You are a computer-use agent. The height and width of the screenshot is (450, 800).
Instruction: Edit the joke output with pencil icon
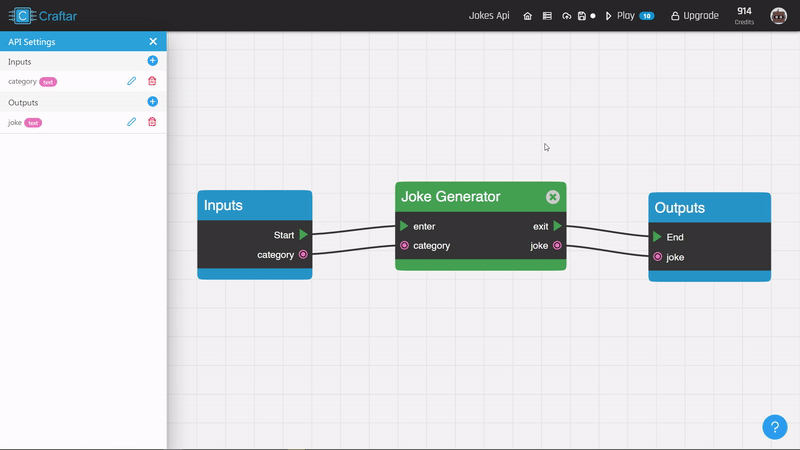pos(131,122)
